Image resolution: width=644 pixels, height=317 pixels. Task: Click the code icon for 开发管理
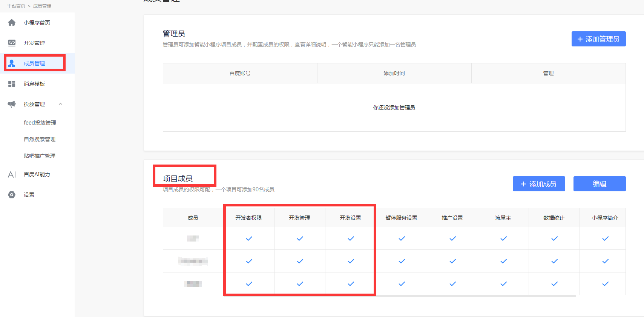click(12, 43)
